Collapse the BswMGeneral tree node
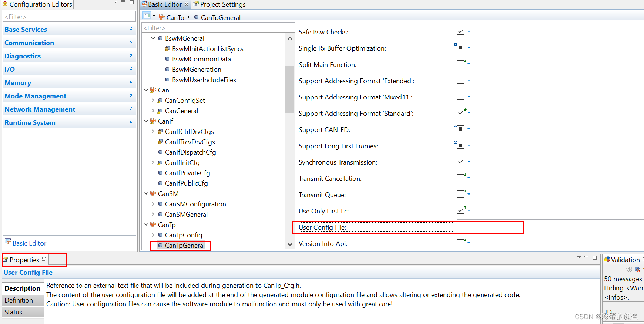This screenshot has height=324, width=644. (x=153, y=38)
